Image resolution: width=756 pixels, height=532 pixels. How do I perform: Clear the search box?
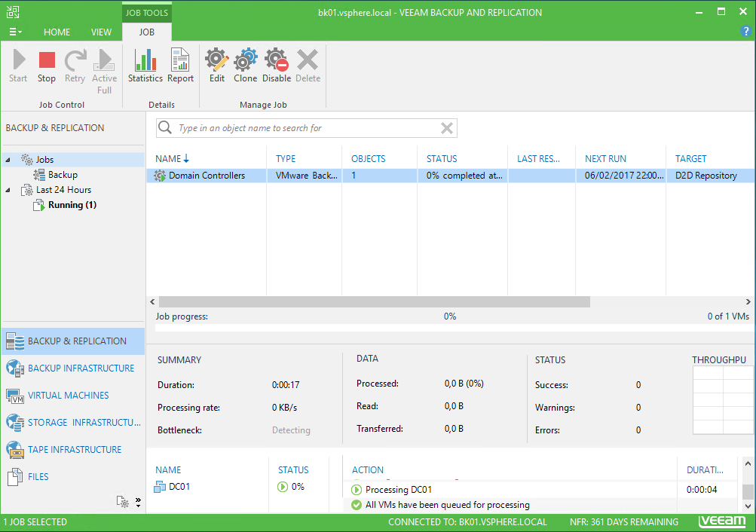point(447,128)
